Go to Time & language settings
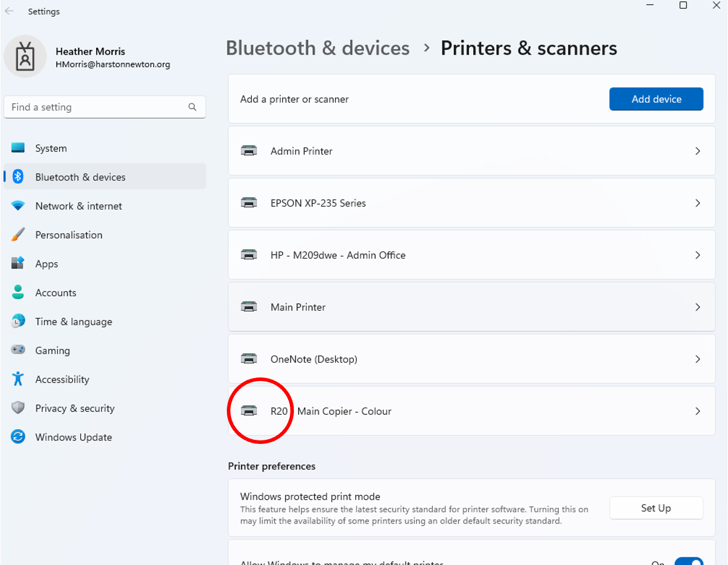This screenshot has height=565, width=728. (x=73, y=322)
